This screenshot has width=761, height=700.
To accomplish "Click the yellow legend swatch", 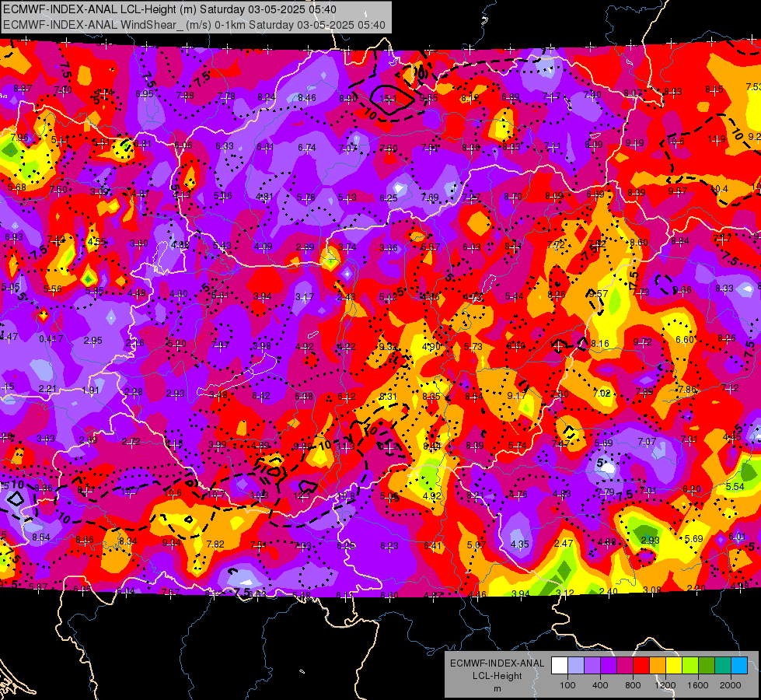I will 674,666.
